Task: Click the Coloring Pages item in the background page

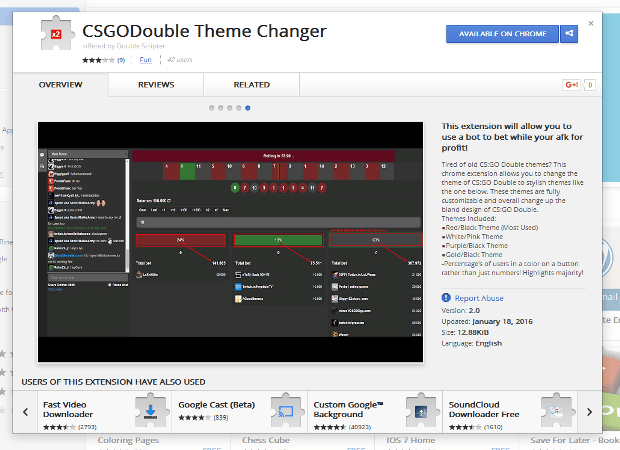Action: [128, 440]
